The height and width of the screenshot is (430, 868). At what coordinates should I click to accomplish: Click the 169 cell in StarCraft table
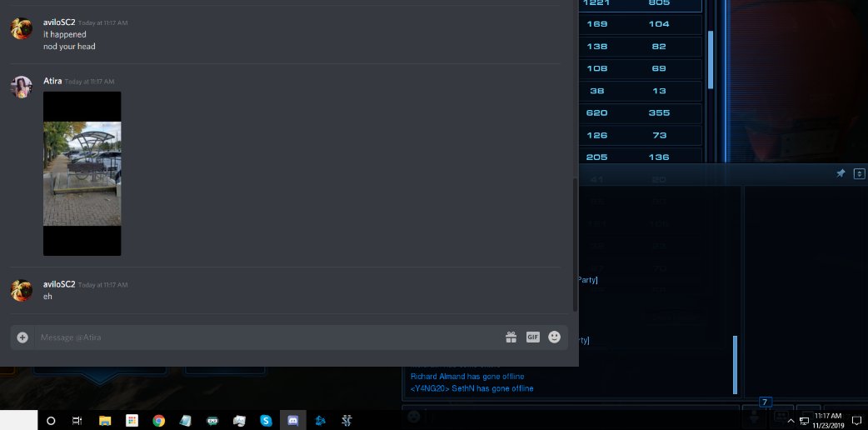click(596, 24)
